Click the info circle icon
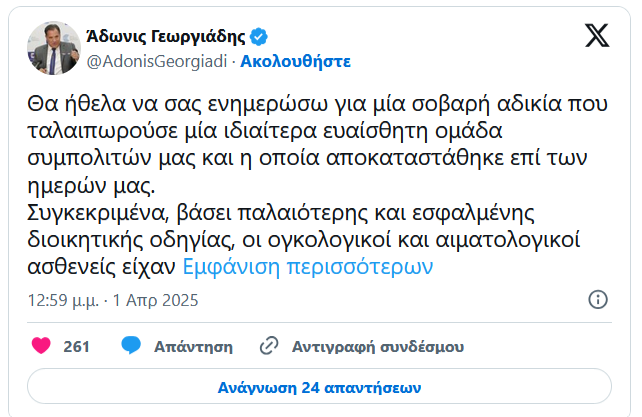This screenshot has height=417, width=642. [x=598, y=300]
